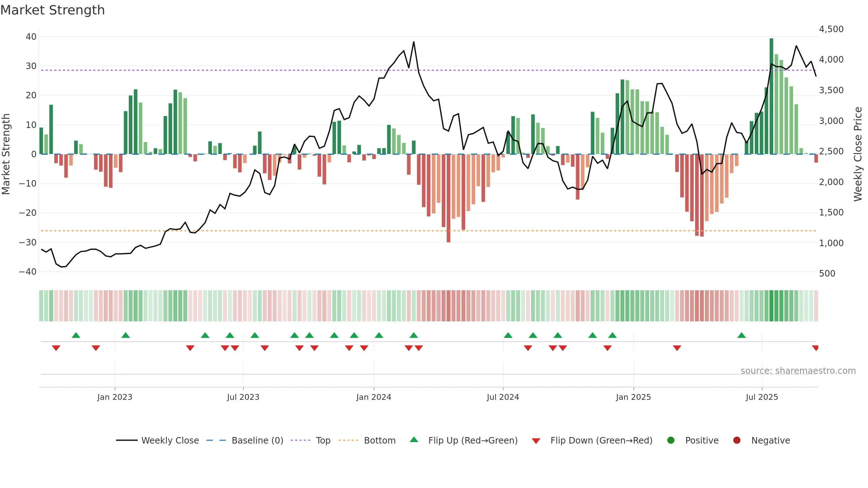Toggle the Top legend entry

click(x=310, y=440)
